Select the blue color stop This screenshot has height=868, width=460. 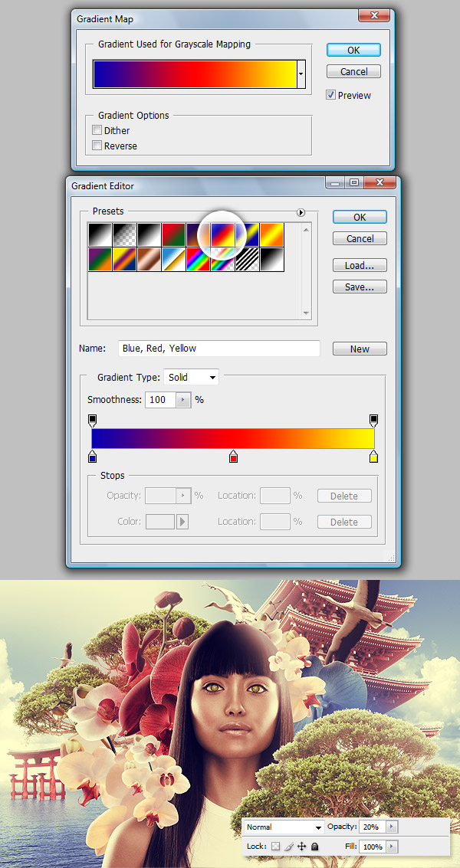(93, 457)
